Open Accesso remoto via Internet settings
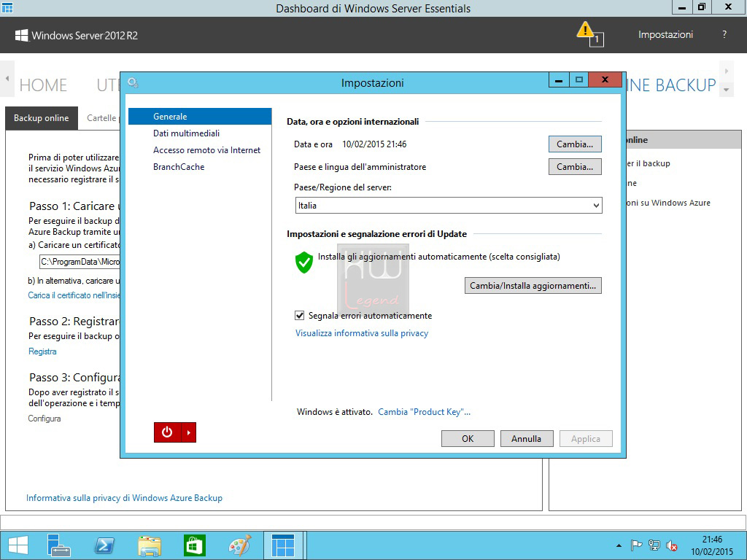 click(x=206, y=150)
